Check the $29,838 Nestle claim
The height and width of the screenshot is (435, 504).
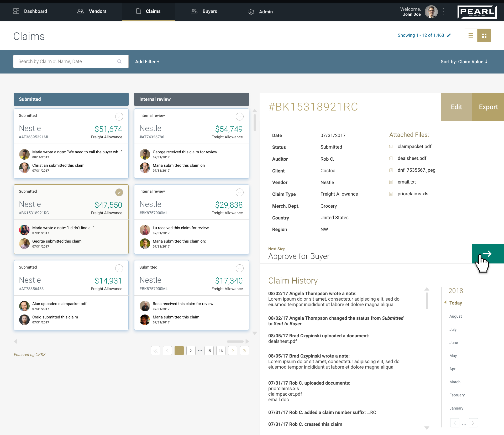coord(240,192)
